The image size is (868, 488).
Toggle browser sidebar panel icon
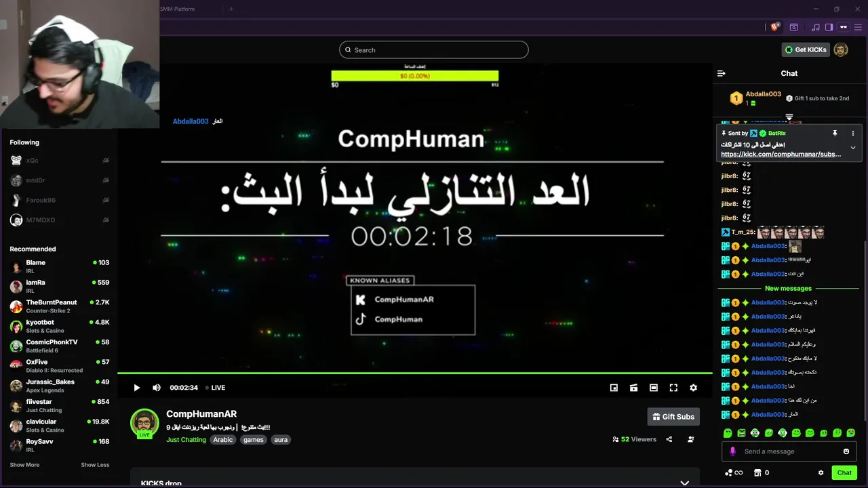[829, 27]
